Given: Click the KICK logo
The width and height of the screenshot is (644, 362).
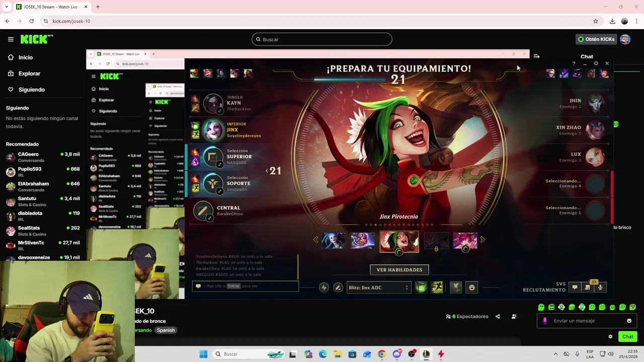Looking at the screenshot, I should click(36, 39).
